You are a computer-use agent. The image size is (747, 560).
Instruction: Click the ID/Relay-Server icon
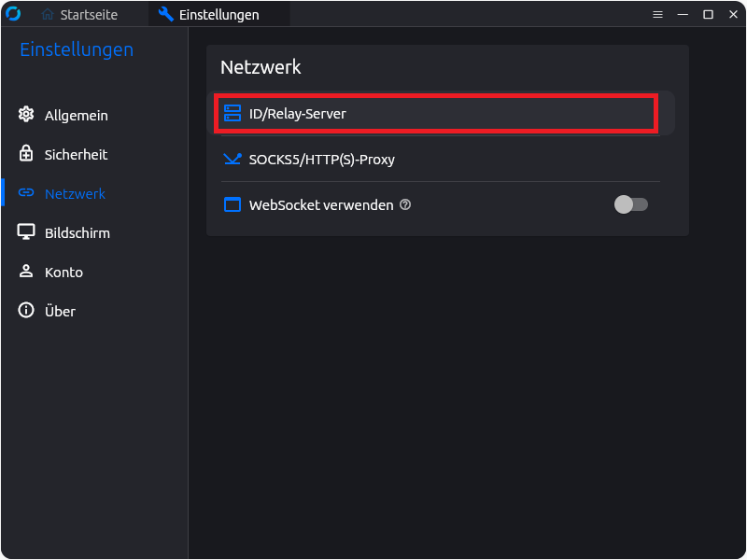click(x=233, y=112)
